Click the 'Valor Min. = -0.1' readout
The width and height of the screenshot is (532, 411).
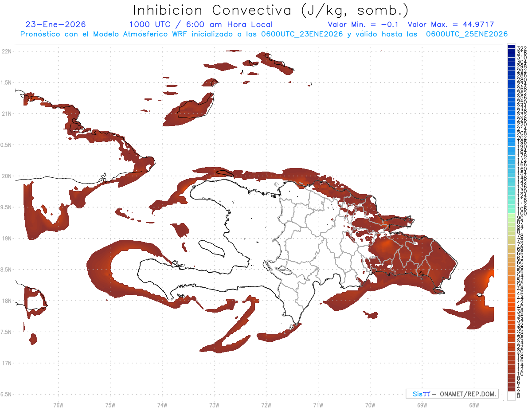363,24
